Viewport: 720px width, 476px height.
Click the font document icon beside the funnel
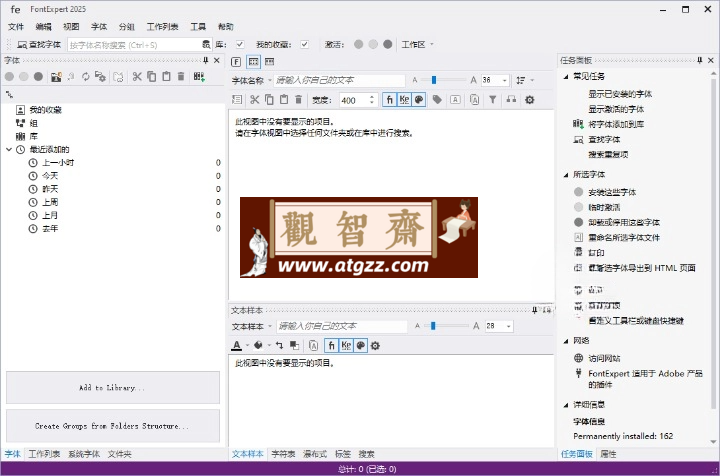click(474, 100)
